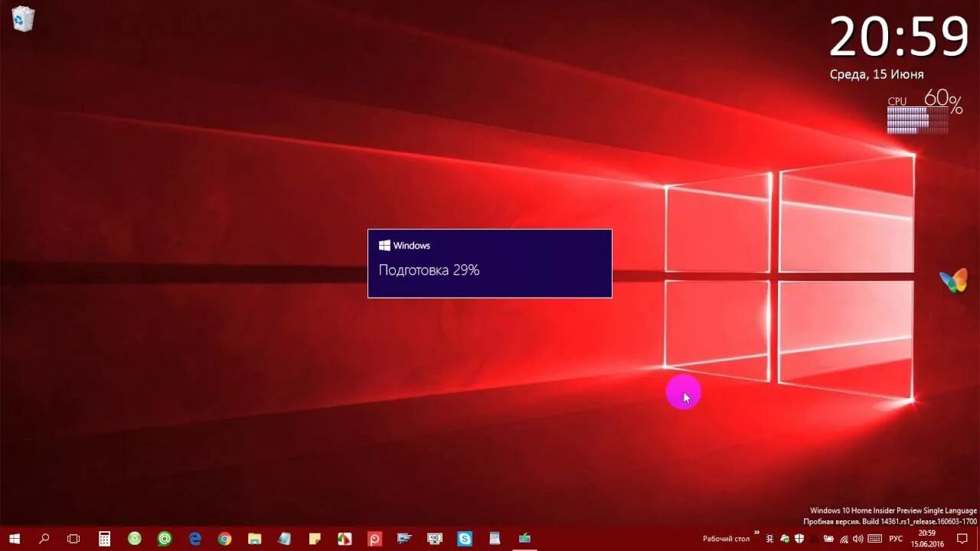Open taskbar search magnifier
Viewport: 980px width, 551px height.
(x=44, y=539)
